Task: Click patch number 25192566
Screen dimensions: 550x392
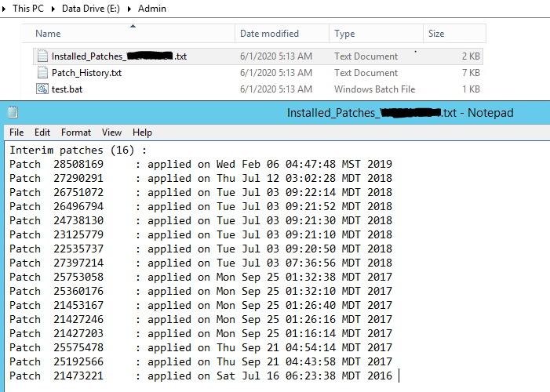Action: pos(78,361)
